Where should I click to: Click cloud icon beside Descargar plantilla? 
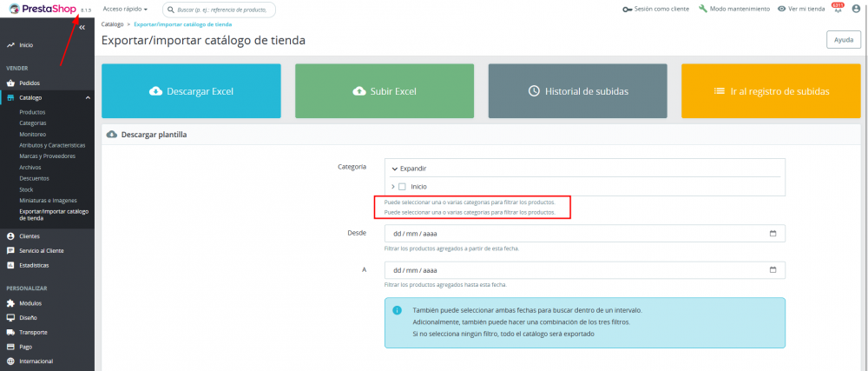click(112, 134)
